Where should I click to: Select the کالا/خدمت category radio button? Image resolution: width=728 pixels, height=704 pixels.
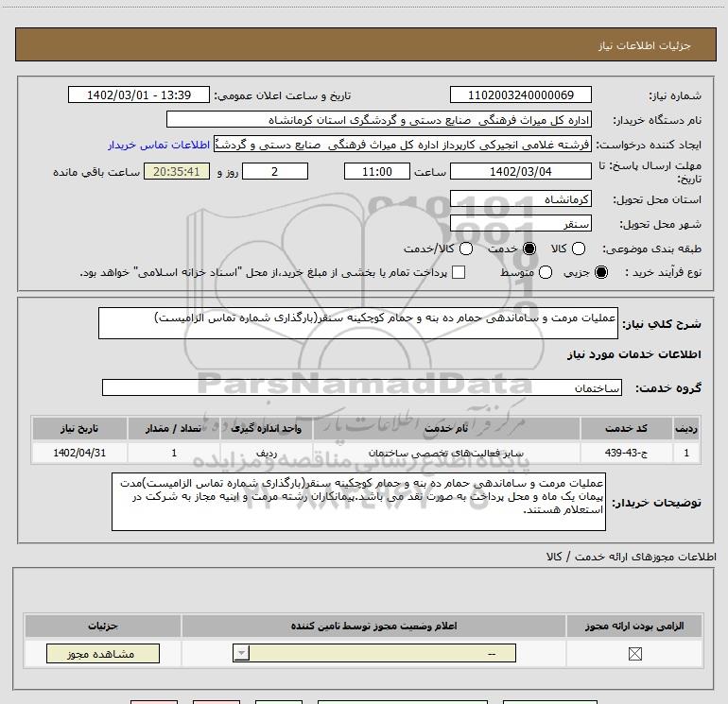[466, 249]
